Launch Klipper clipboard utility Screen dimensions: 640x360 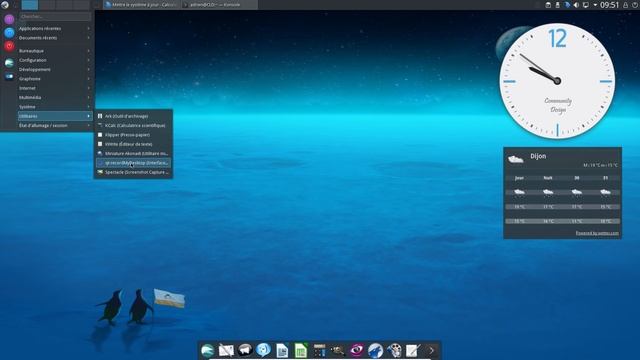[133, 135]
